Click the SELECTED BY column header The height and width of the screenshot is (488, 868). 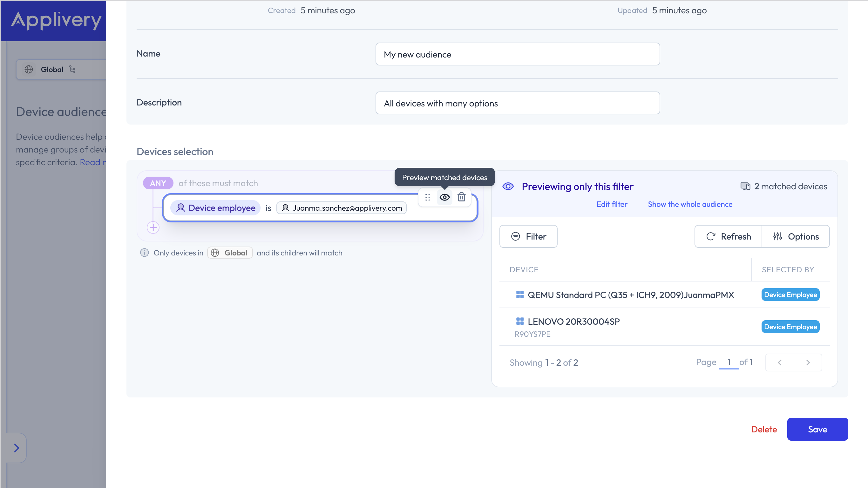[x=788, y=270]
